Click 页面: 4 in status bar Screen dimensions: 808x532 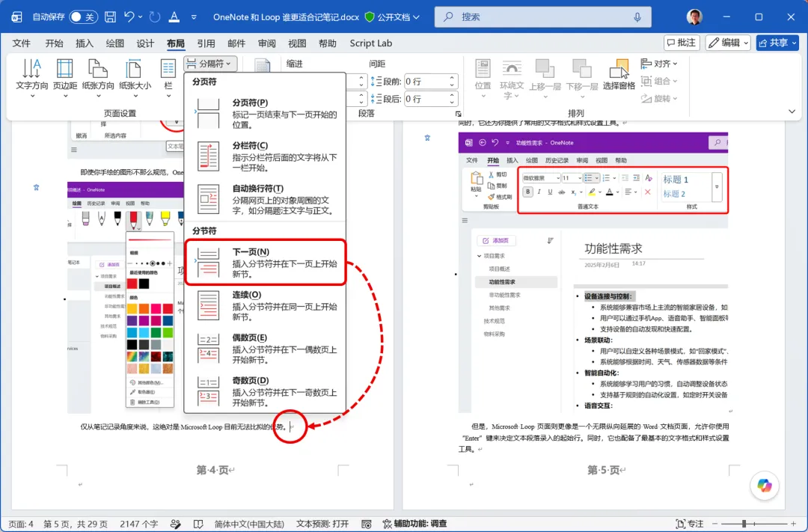(x=21, y=524)
